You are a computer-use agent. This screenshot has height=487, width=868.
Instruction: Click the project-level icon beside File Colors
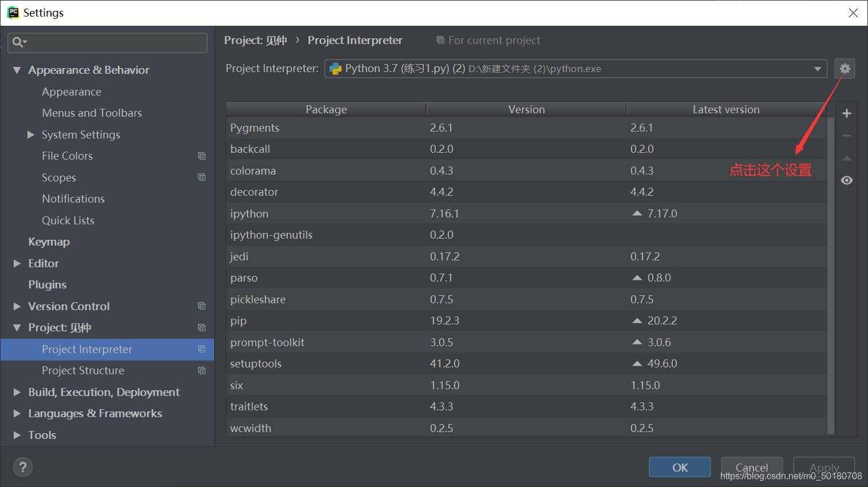click(202, 156)
